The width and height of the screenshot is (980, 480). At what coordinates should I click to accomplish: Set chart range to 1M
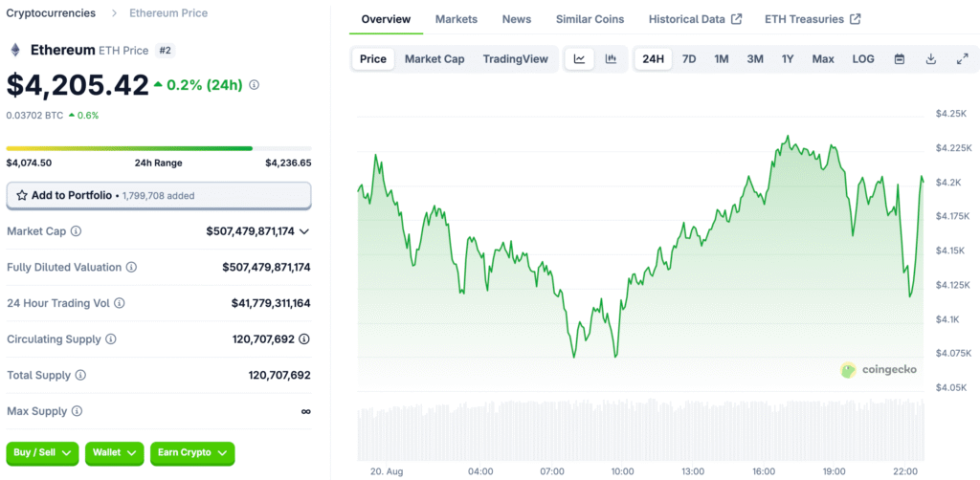point(722,59)
